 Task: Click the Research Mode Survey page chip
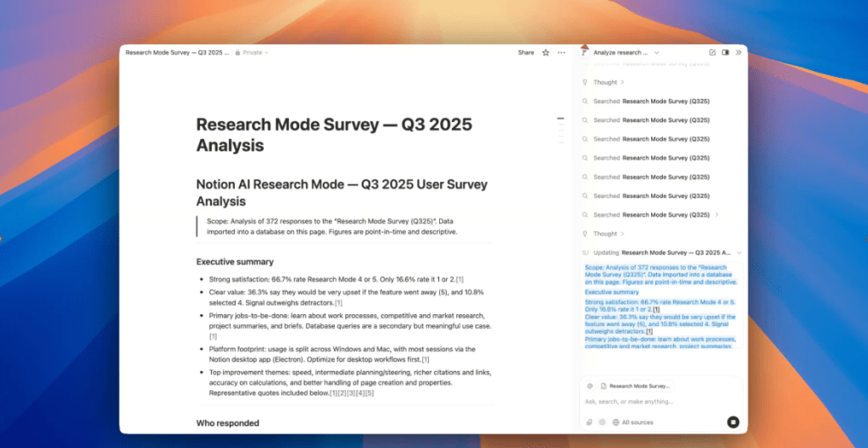[x=634, y=386]
